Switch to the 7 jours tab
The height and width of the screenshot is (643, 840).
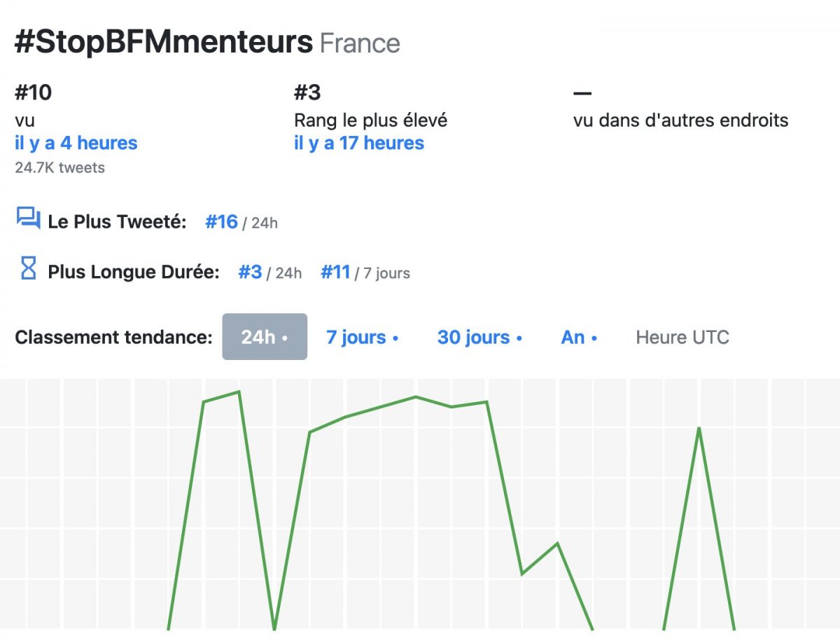pos(362,337)
